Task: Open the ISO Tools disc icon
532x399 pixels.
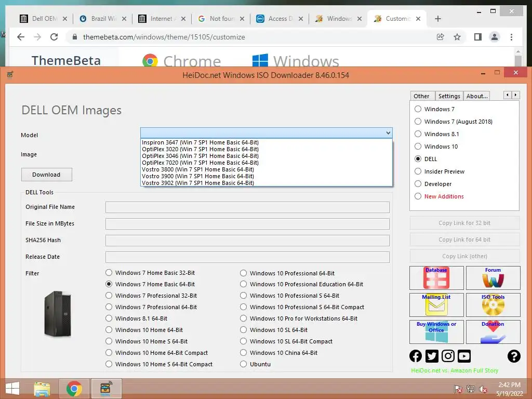Action: 493,304
